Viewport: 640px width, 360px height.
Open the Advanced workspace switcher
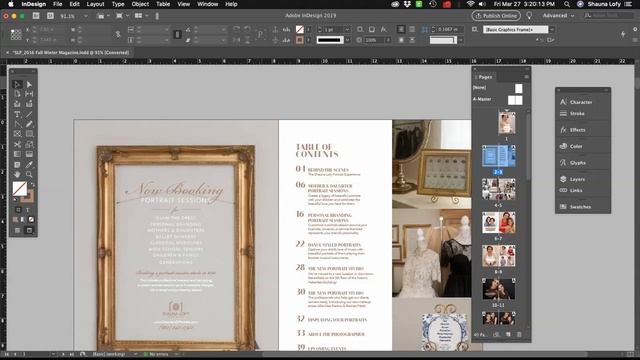coord(558,16)
